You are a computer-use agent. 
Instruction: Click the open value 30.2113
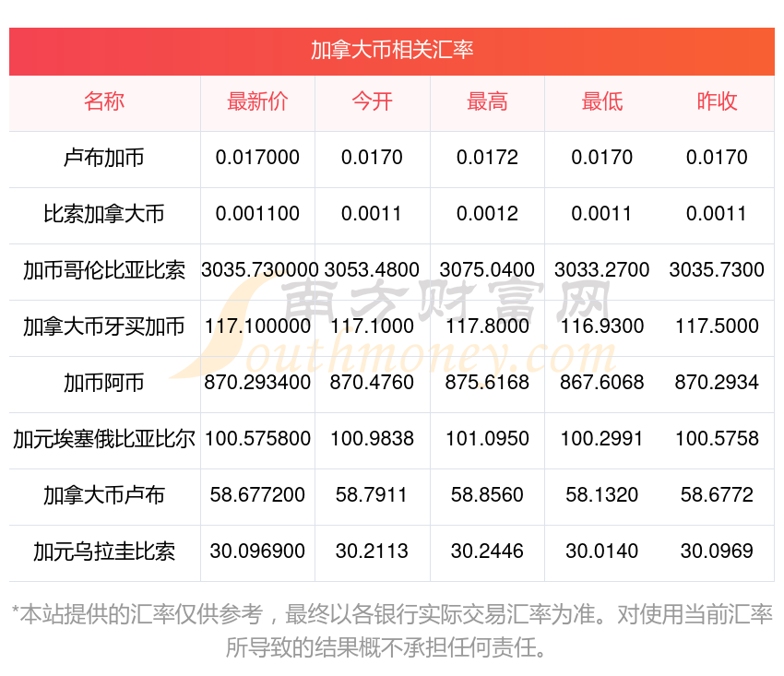pyautogui.click(x=372, y=551)
